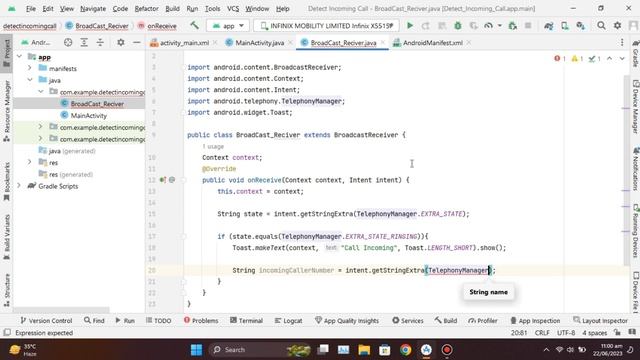Toggle the Resource Manager side panel
The height and width of the screenshot is (360, 640).
[7, 111]
